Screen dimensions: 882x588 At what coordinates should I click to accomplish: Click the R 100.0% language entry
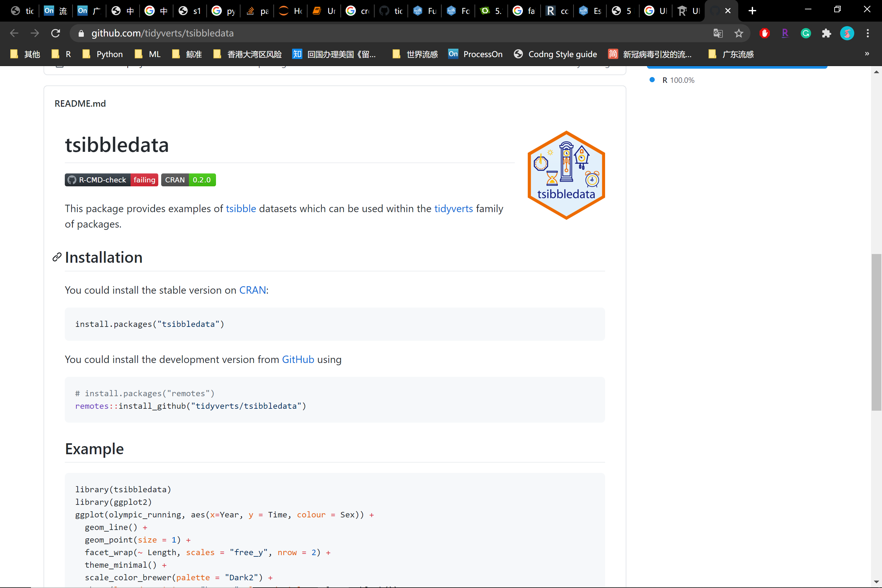(672, 80)
